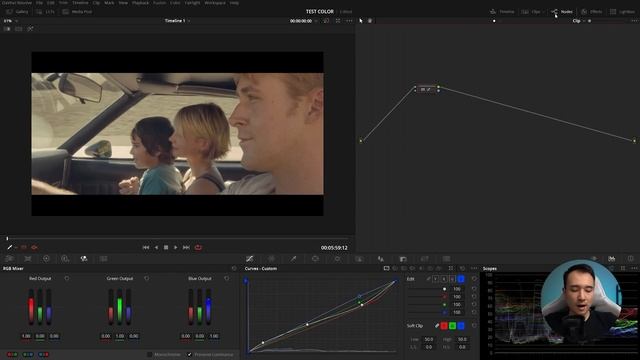Toggle the viewer split screen icon
The image size is (640, 360).
pyautogui.click(x=19, y=29)
